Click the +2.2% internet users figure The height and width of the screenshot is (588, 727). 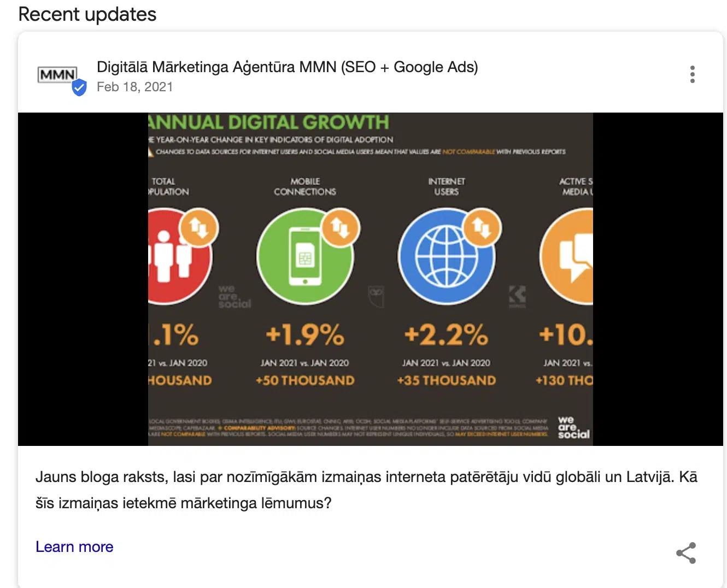pos(445,334)
